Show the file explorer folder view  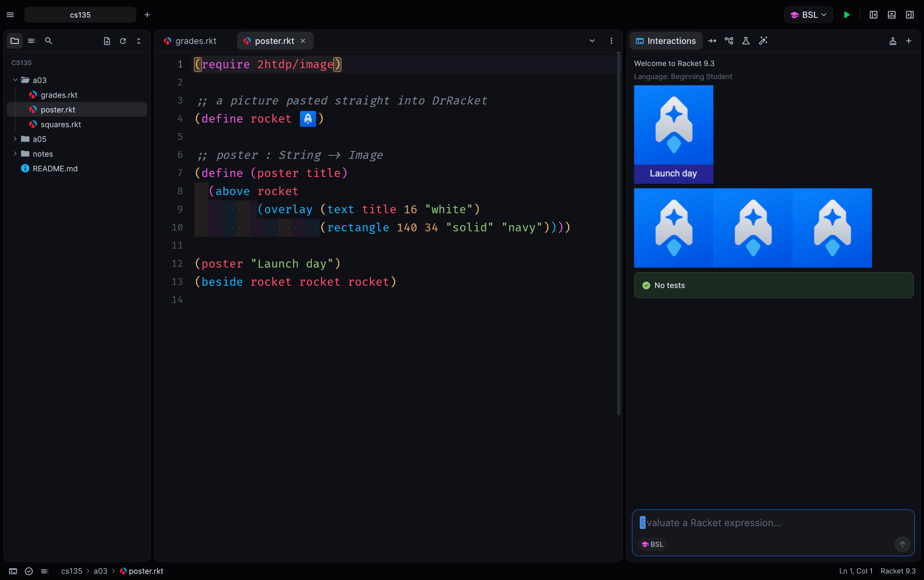coord(15,41)
